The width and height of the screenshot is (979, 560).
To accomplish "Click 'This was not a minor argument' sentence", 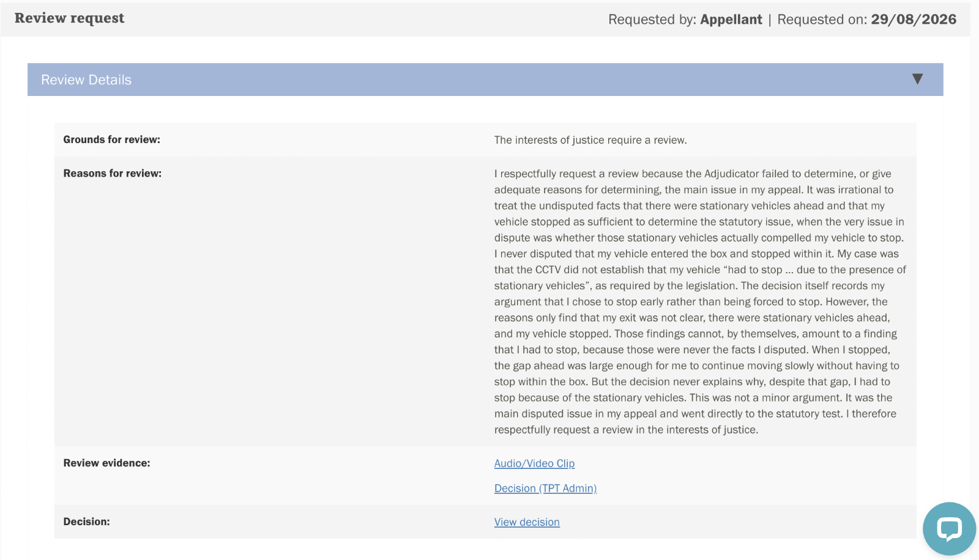I will pyautogui.click(x=766, y=397).
